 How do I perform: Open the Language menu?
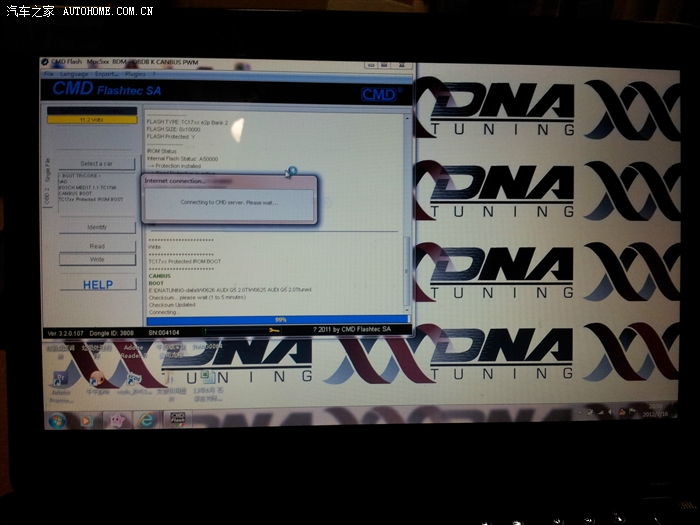coord(74,74)
